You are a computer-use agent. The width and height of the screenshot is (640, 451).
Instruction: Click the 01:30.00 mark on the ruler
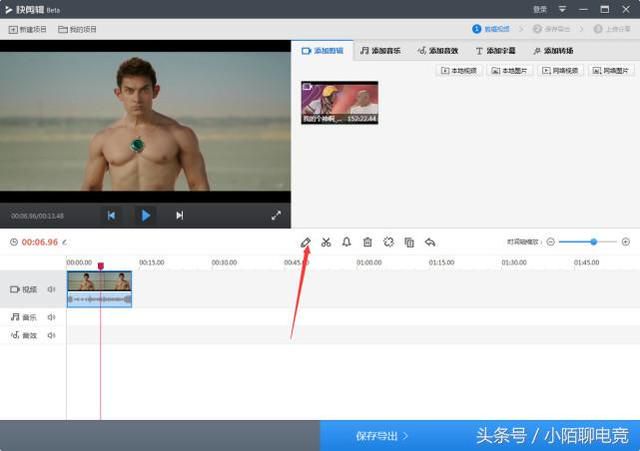pos(514,262)
